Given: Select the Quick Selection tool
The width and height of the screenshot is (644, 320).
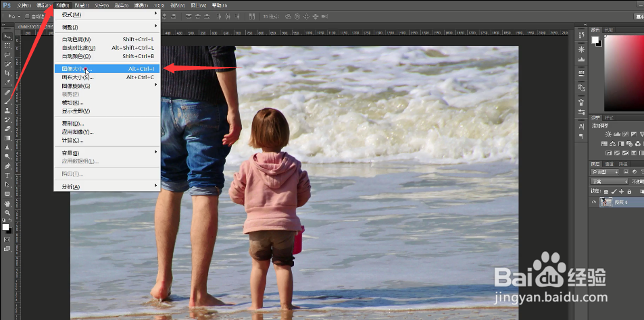Looking at the screenshot, I should coord(7,64).
